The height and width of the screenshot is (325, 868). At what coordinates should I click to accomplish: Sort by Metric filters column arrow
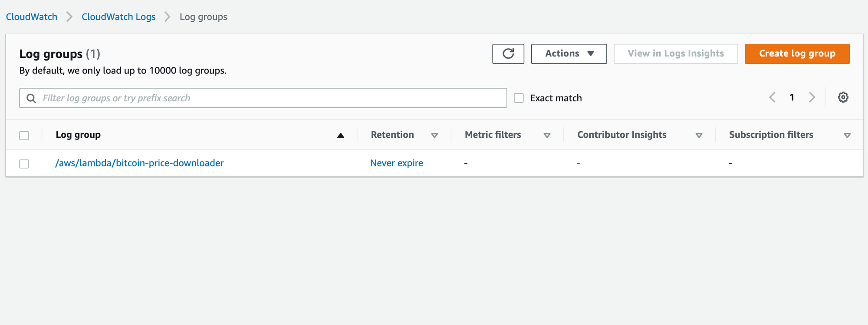547,136
